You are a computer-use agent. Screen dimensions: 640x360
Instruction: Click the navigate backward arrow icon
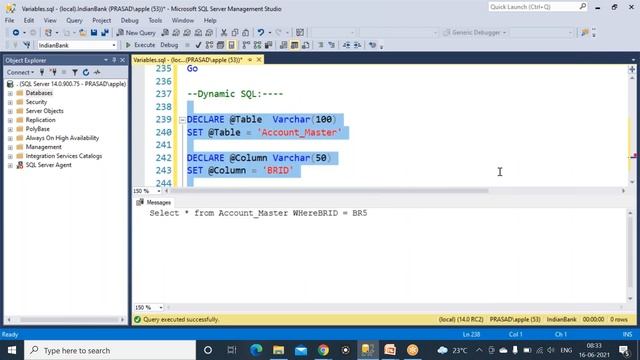16,33
